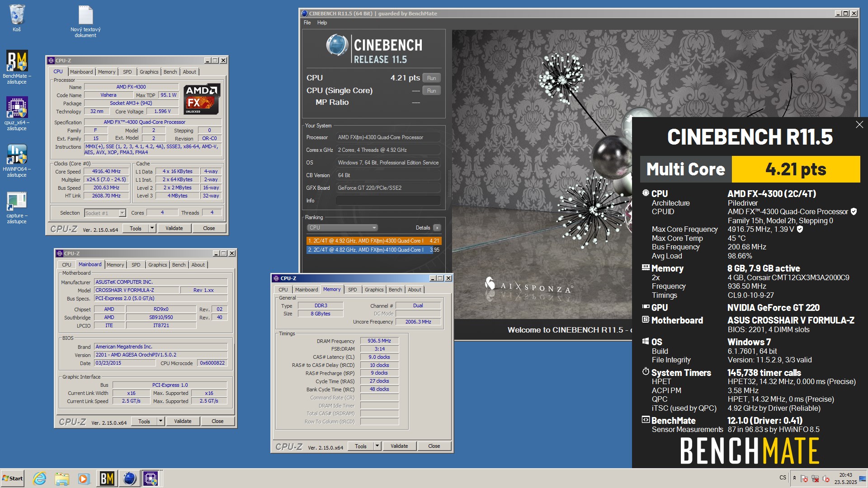Image resolution: width=868 pixels, height=488 pixels.
Task: Open Cinebench File menu
Action: click(307, 23)
